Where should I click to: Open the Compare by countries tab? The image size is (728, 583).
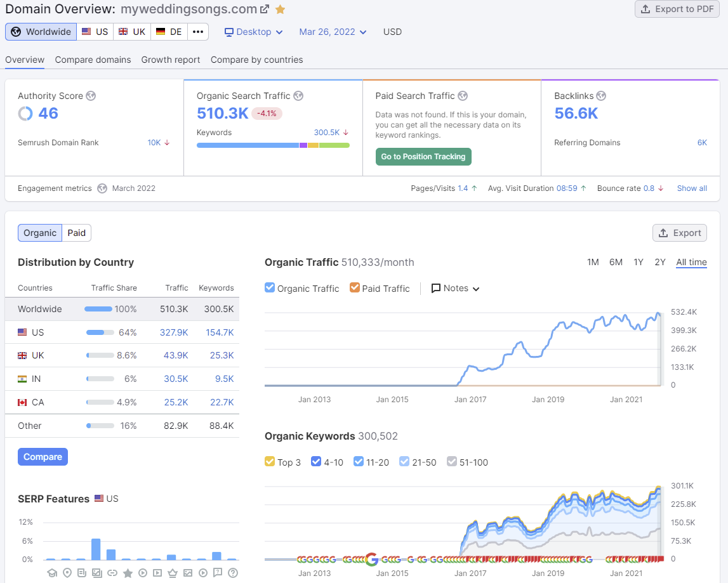(x=257, y=60)
